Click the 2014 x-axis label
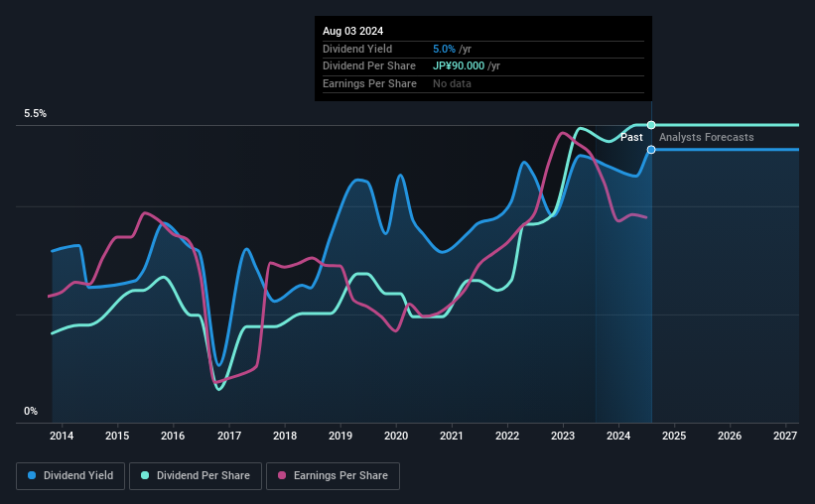The width and height of the screenshot is (815, 504). pos(62,436)
